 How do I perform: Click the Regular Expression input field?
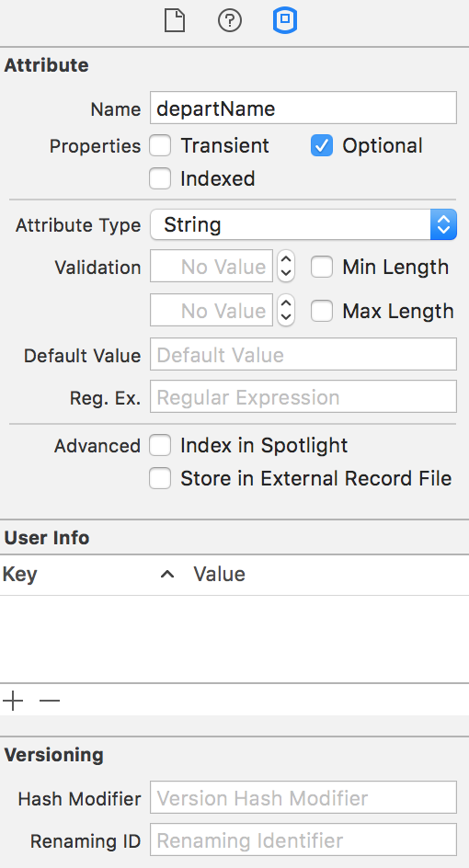pos(303,396)
